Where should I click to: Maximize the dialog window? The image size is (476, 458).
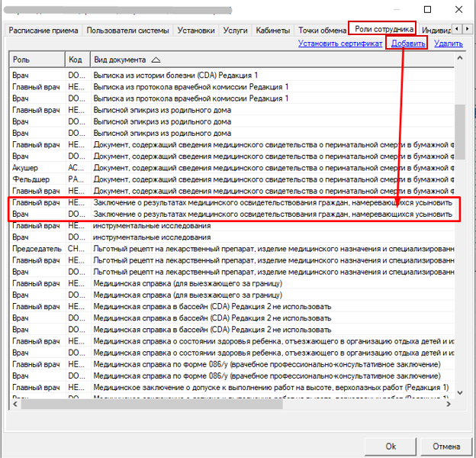click(x=427, y=10)
